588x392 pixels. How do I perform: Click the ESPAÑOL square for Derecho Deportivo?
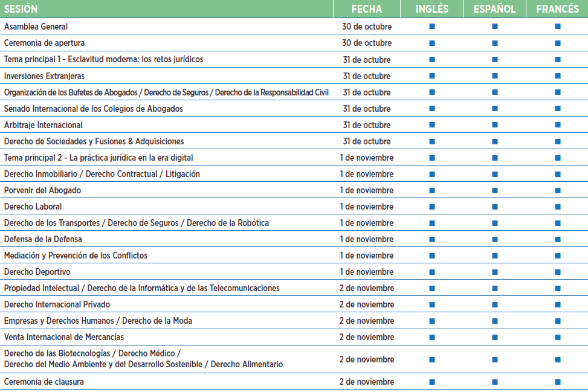[x=495, y=272]
